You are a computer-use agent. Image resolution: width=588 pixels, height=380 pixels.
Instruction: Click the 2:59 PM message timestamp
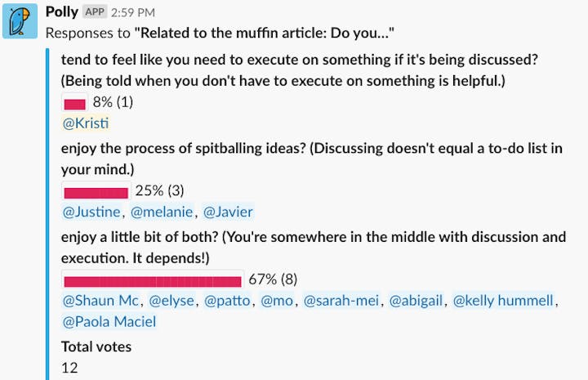[x=134, y=11]
